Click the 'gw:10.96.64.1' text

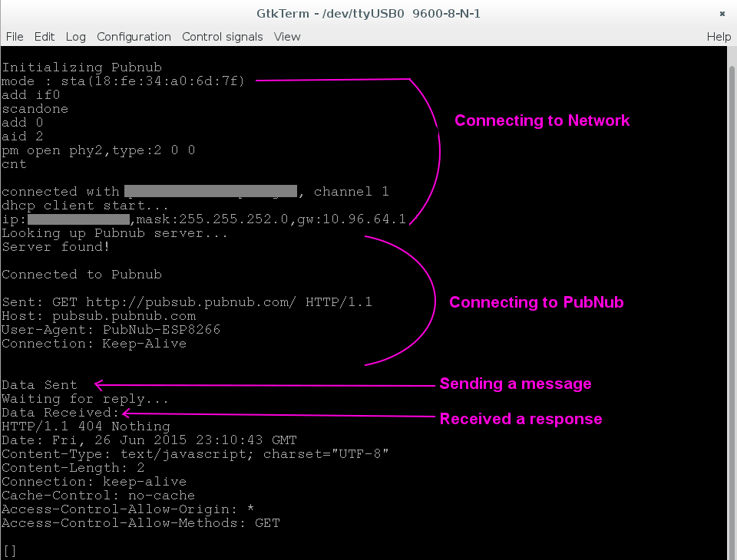[x=352, y=219]
